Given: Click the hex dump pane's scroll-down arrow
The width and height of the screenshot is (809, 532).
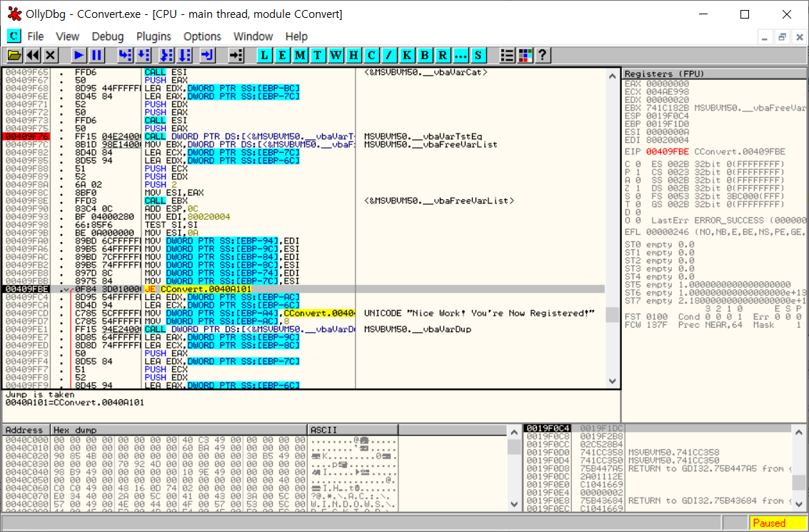Looking at the screenshot, I should [x=514, y=504].
